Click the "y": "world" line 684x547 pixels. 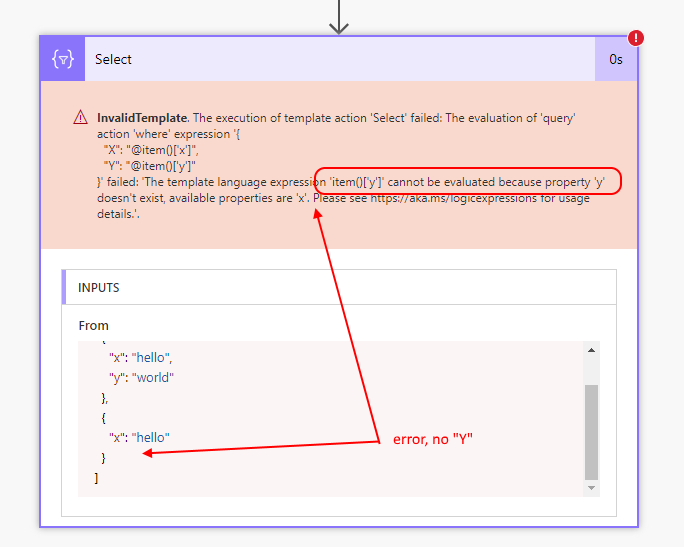click(141, 377)
